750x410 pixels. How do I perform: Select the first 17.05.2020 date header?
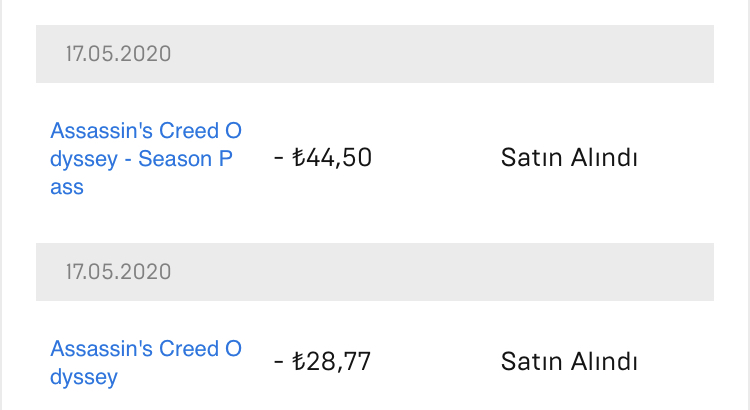coord(118,54)
